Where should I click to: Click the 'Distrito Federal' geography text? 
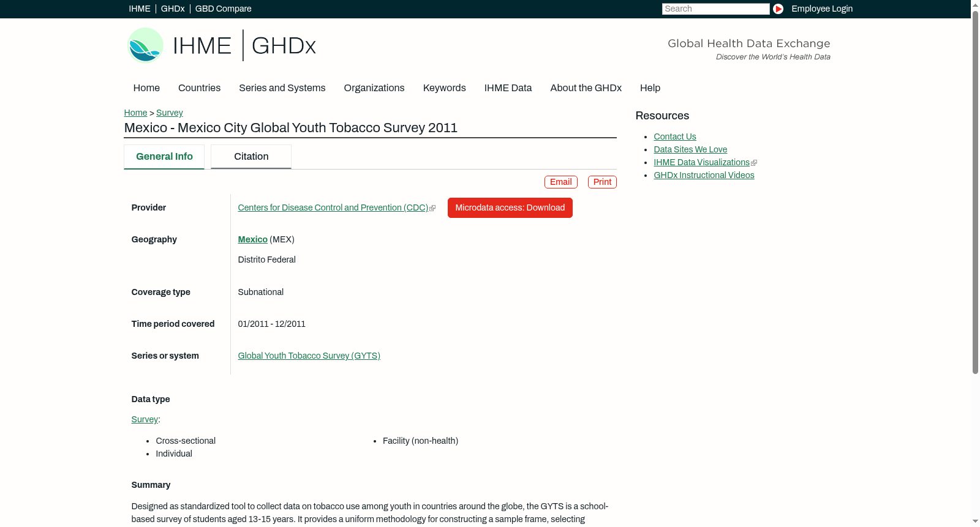tap(267, 260)
